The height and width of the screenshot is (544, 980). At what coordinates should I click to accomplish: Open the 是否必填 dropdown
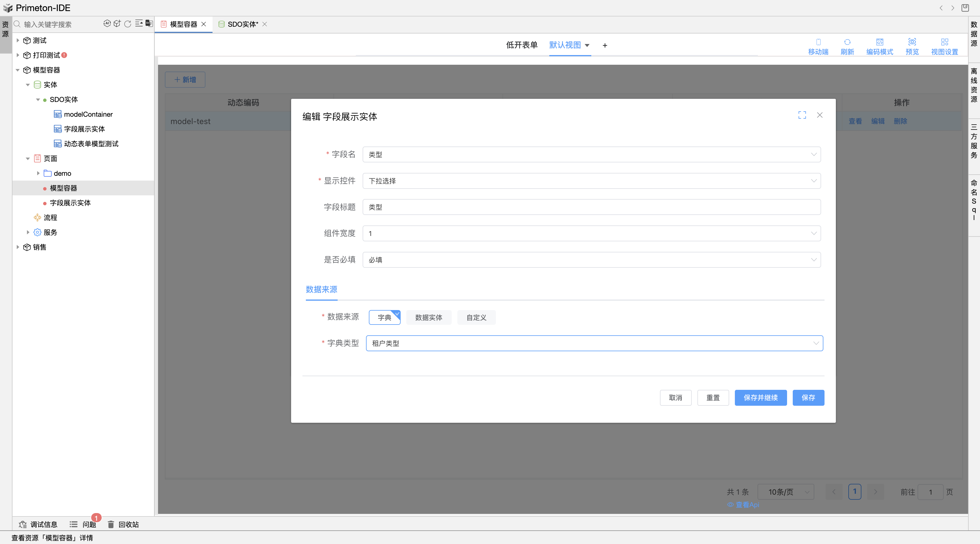[x=591, y=260]
